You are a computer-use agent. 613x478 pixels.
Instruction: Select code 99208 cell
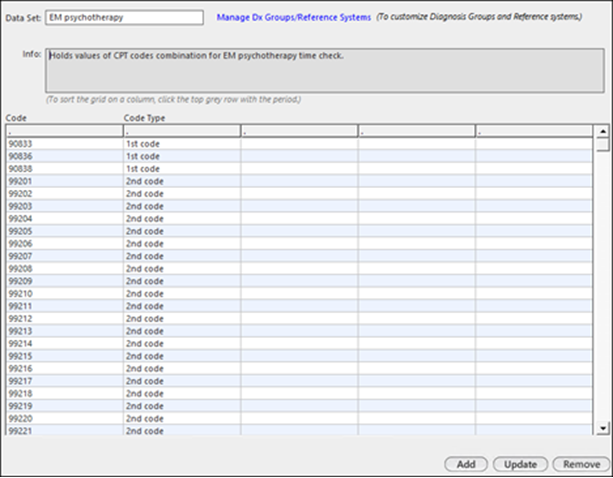65,269
